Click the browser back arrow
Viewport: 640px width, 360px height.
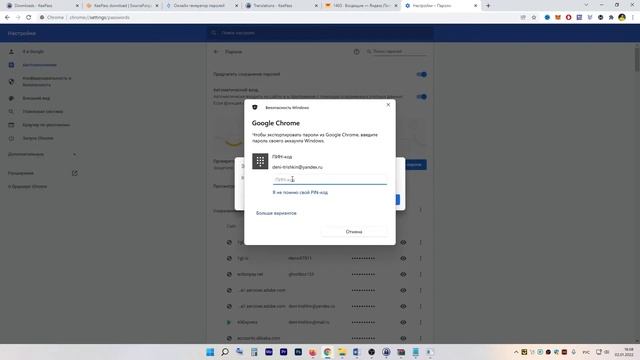[x=7, y=18]
